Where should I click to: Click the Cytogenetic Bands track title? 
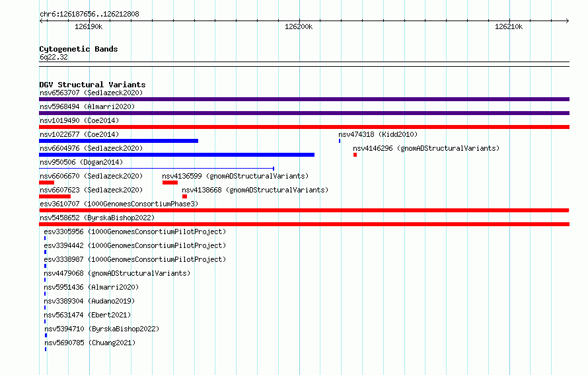79,49
